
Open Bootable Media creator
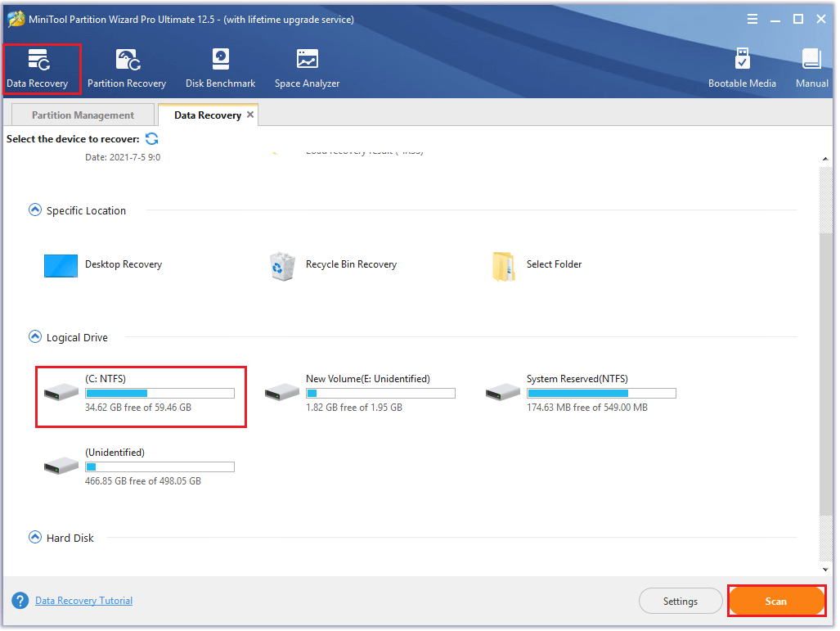click(742, 67)
